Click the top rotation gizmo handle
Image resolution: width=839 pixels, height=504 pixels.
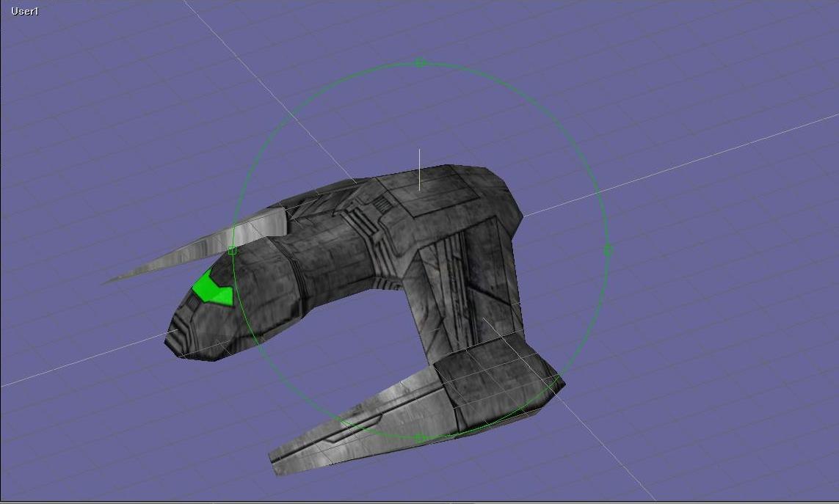pos(419,62)
